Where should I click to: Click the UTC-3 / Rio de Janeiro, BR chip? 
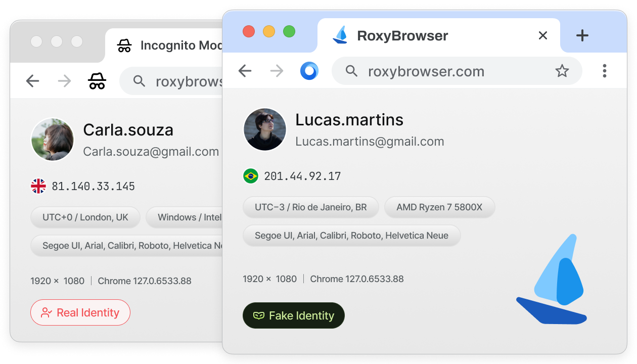pos(311,207)
